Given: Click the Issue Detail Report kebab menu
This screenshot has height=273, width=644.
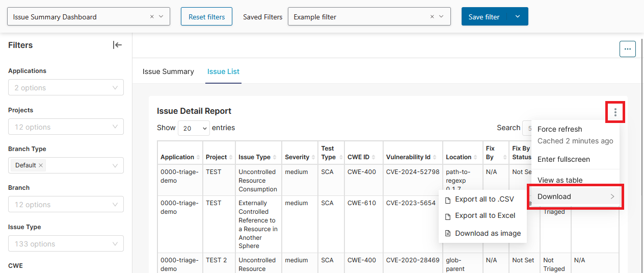Looking at the screenshot, I should point(615,112).
